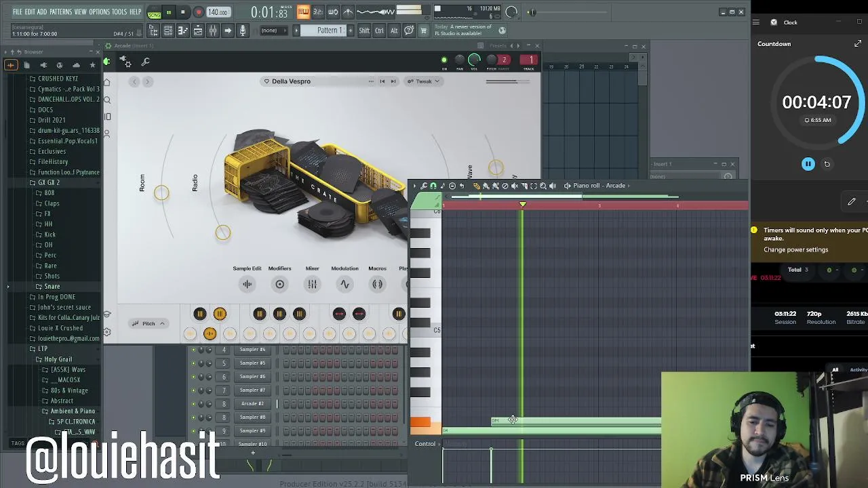Pause playback in FL Studio transport
This screenshot has height=488, width=868.
(x=168, y=12)
